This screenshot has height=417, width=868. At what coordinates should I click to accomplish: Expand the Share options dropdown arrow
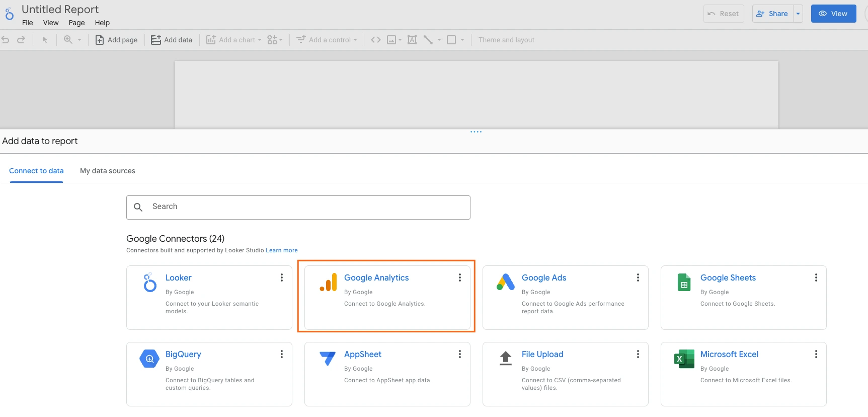798,14
